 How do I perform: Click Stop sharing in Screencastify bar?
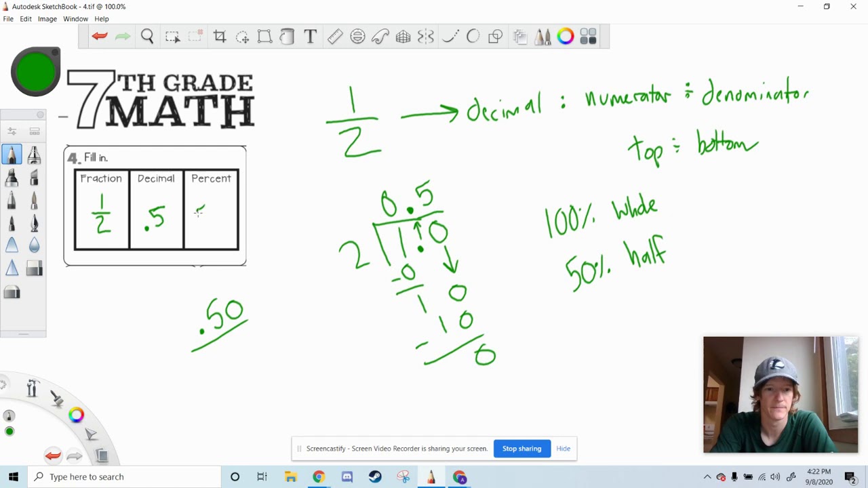[x=522, y=449]
